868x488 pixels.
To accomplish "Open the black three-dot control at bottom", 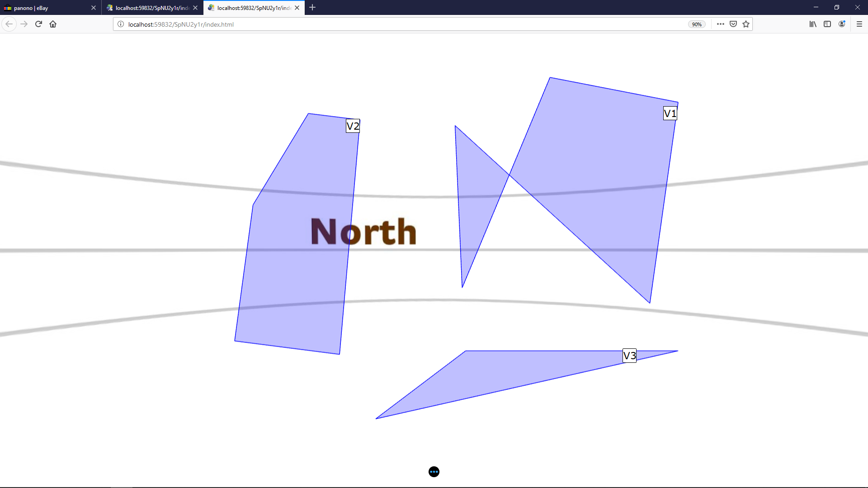I will point(434,472).
